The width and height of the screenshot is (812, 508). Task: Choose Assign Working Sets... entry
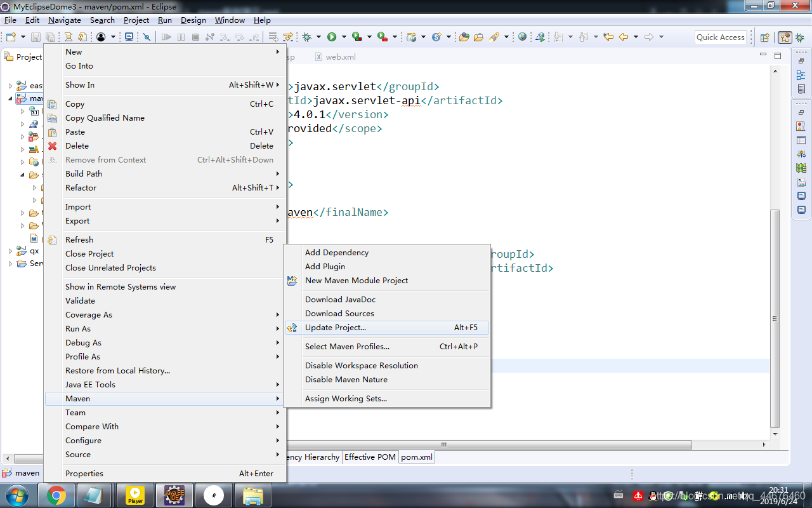pyautogui.click(x=386, y=399)
